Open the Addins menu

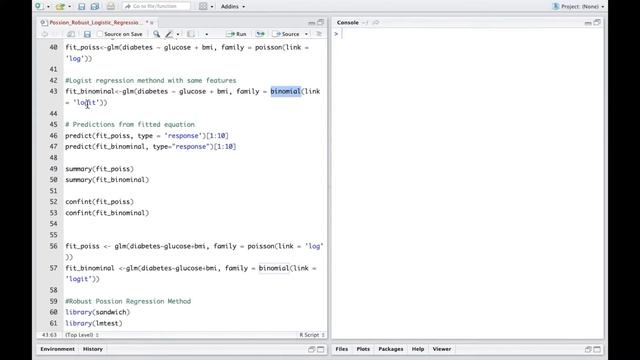233,7
